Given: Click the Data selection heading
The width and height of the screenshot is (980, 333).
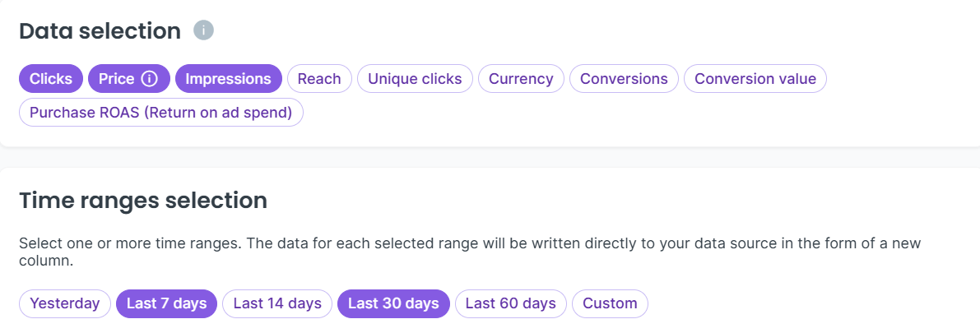Looking at the screenshot, I should coord(100,31).
